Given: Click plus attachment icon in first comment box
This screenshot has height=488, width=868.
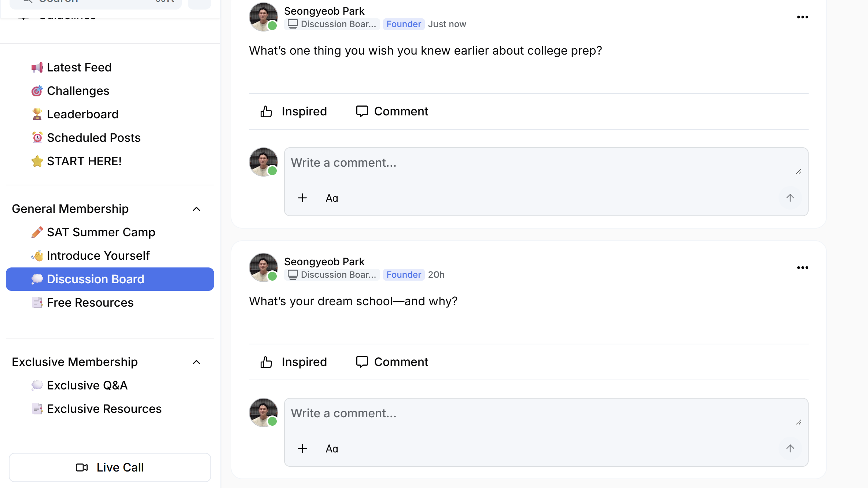Looking at the screenshot, I should 302,198.
